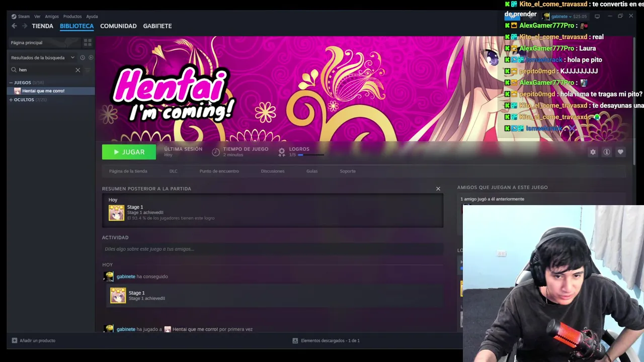Click the activity post field "Diles algo sobre este juego"
The image size is (644, 362).
273,249
